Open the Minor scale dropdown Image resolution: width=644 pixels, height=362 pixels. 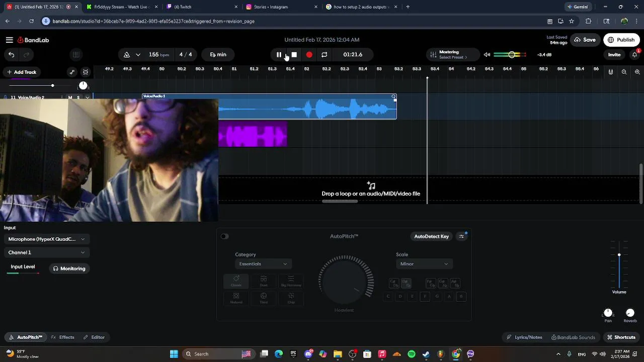424,264
